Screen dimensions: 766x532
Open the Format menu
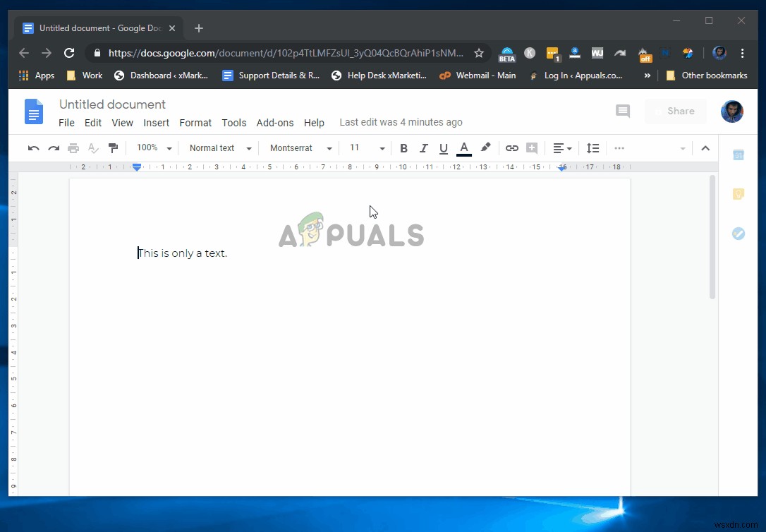(x=195, y=123)
